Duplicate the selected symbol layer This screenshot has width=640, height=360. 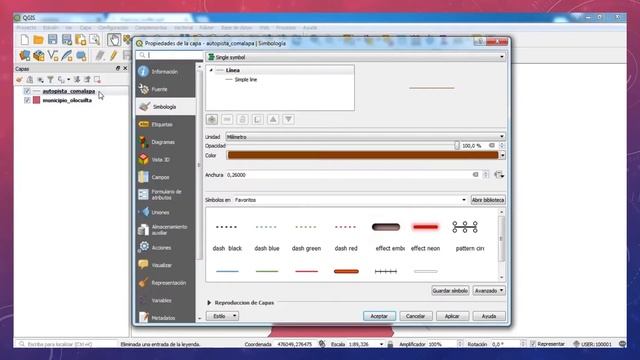tap(258, 119)
